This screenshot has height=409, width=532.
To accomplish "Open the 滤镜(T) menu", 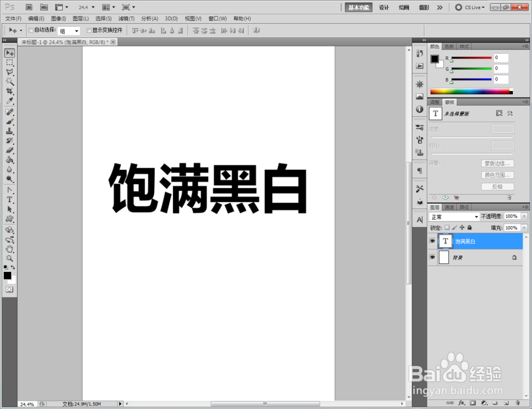I will coord(126,19).
